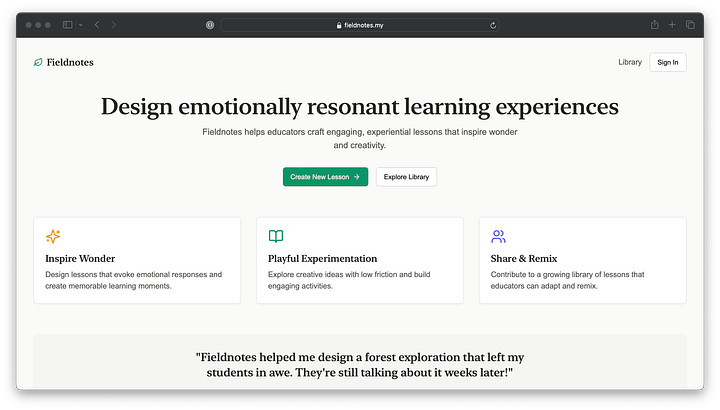
Task: Click "Explore creative ideas with low friction" text
Action: point(349,280)
